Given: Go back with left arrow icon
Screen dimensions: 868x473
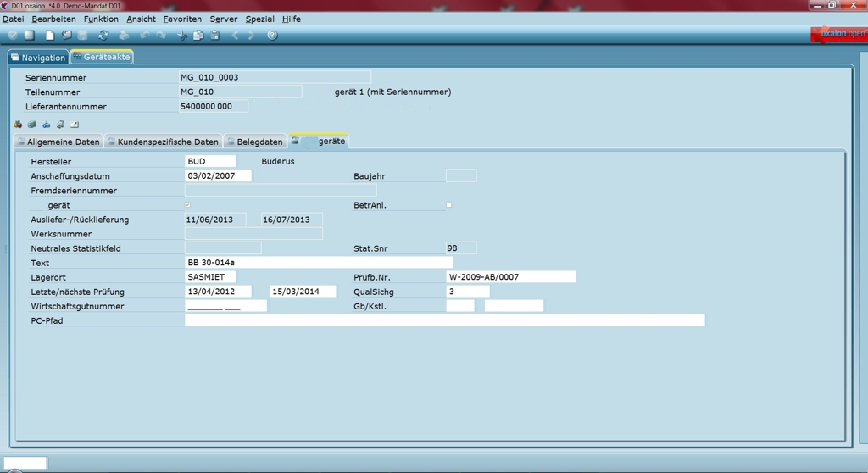Looking at the screenshot, I should (x=236, y=36).
